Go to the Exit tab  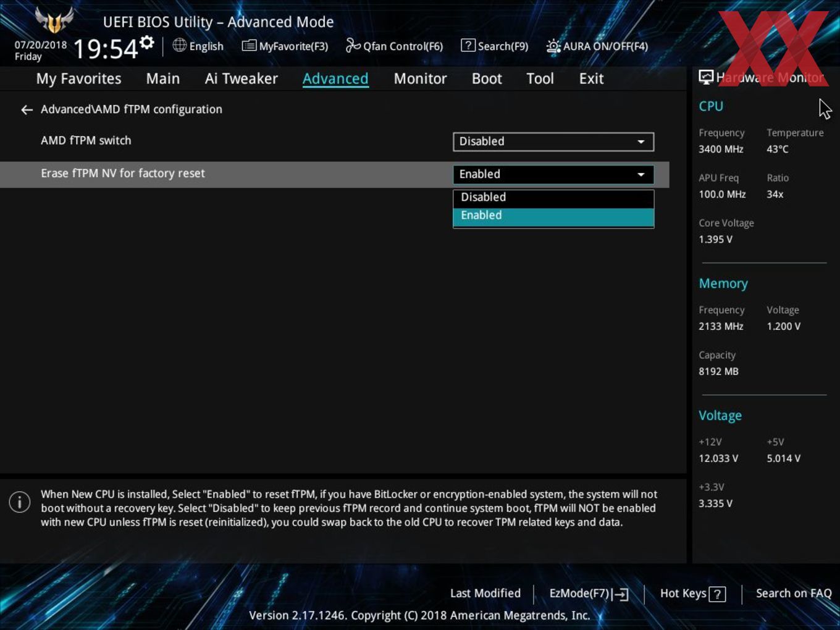click(591, 79)
